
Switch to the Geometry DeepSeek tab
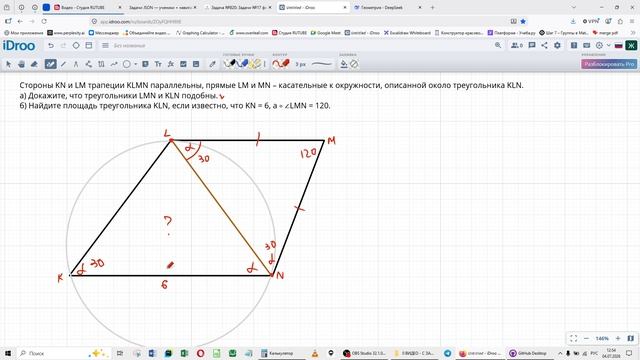[388, 7]
